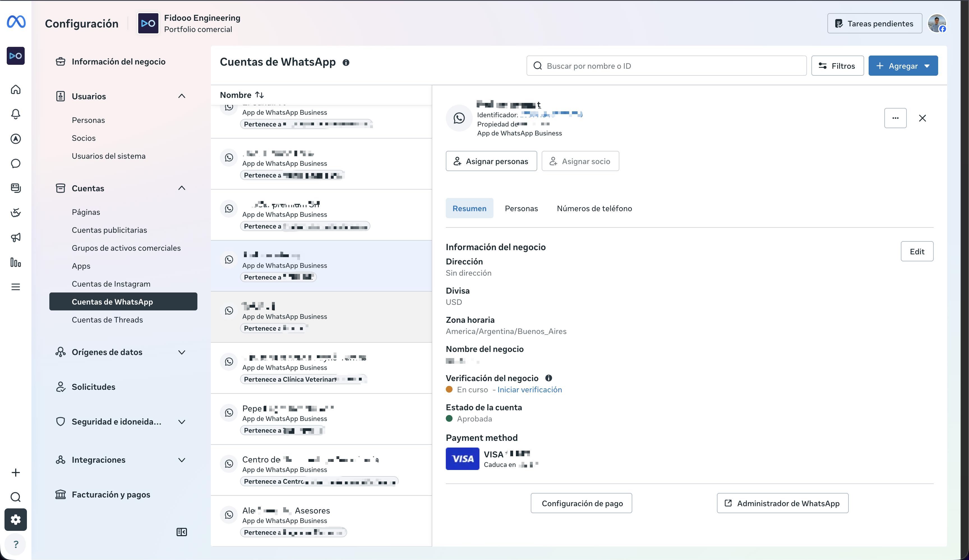969x560 pixels.
Task: Click the plus icon in left rail
Action: pyautogui.click(x=16, y=472)
